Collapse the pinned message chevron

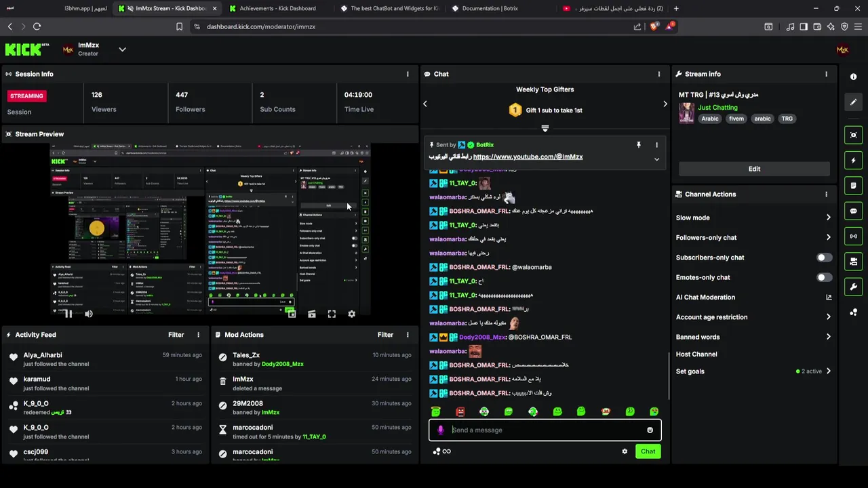656,159
